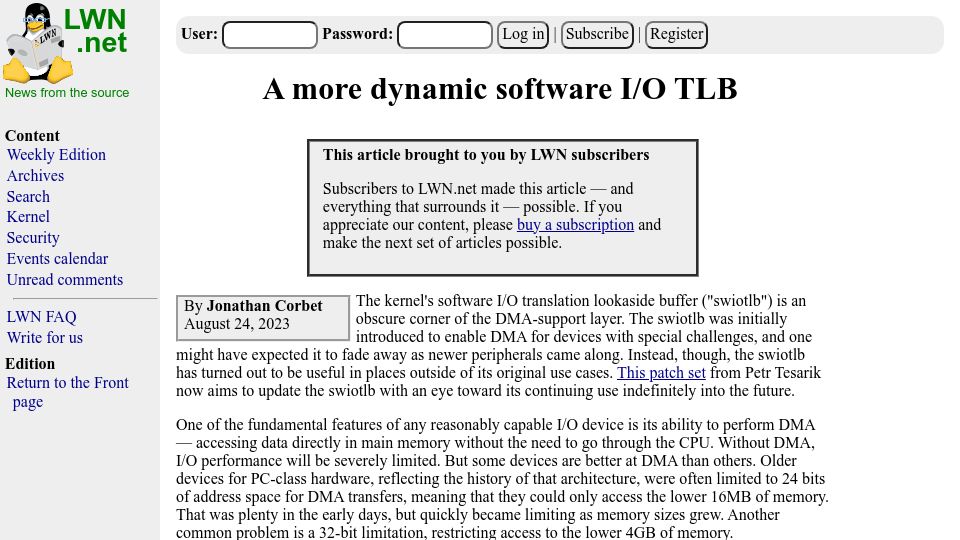Click 'This article brought to you' heading
The height and width of the screenshot is (540, 960).
[486, 155]
